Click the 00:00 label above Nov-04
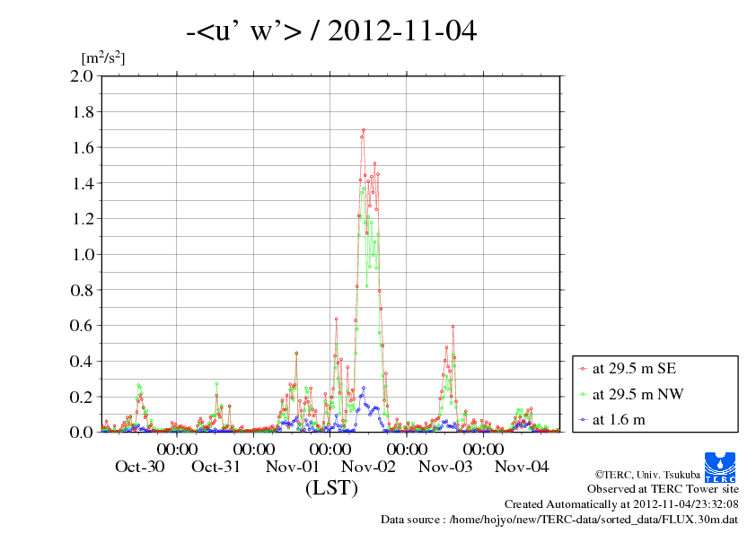 [x=484, y=449]
